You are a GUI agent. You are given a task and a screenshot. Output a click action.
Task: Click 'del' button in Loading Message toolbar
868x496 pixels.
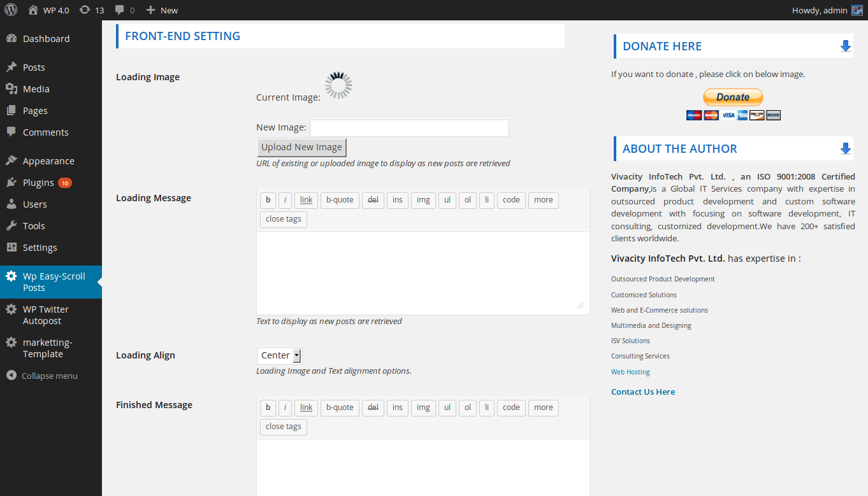(373, 201)
